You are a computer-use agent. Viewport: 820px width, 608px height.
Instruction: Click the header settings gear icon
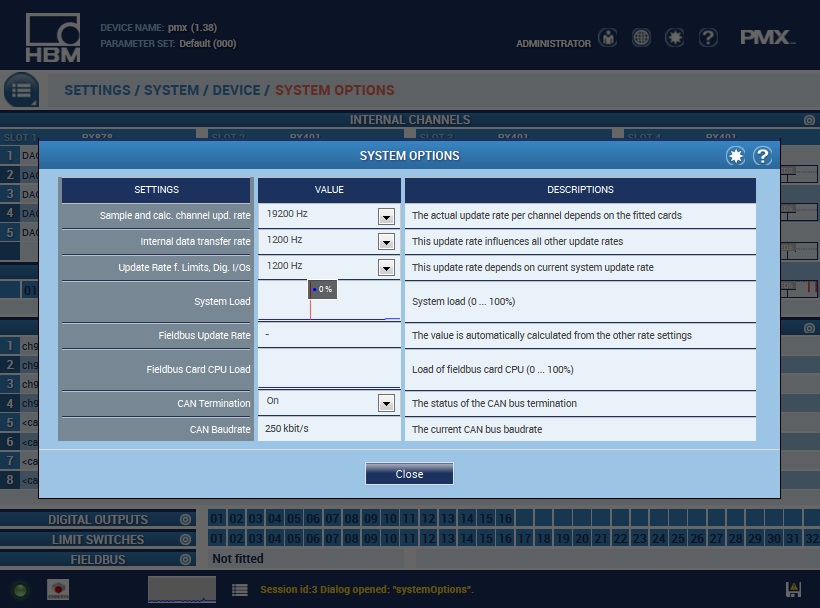[x=674, y=38]
